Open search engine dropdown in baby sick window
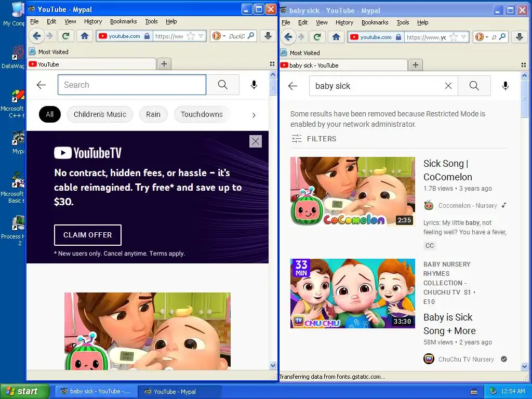532x399 pixels. click(x=487, y=37)
